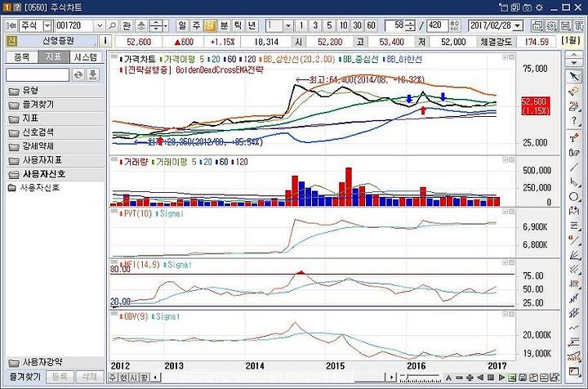
Task: Switch to the 종목 tab
Action: [x=22, y=57]
